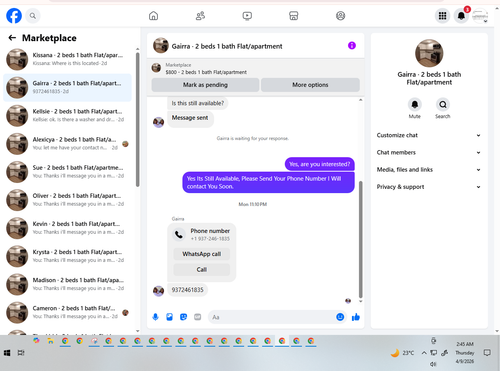Expand the Customize chat section

[429, 135]
